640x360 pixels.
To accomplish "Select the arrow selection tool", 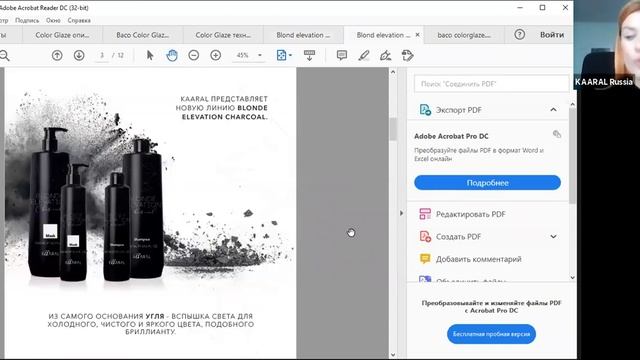I will pos(150,55).
